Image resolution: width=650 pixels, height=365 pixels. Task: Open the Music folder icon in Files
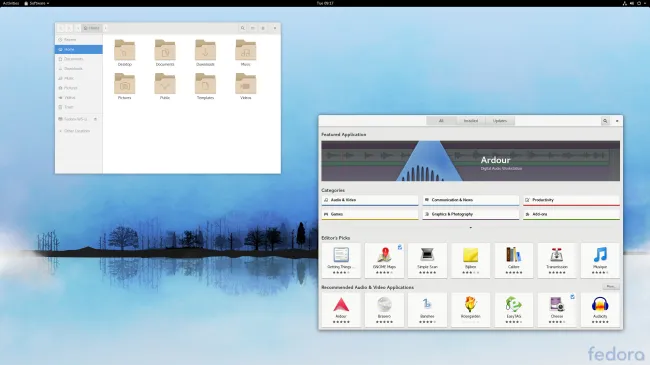(245, 53)
